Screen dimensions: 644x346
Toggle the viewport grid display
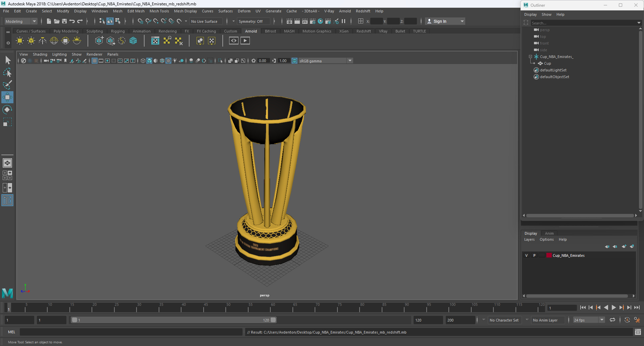(95, 61)
